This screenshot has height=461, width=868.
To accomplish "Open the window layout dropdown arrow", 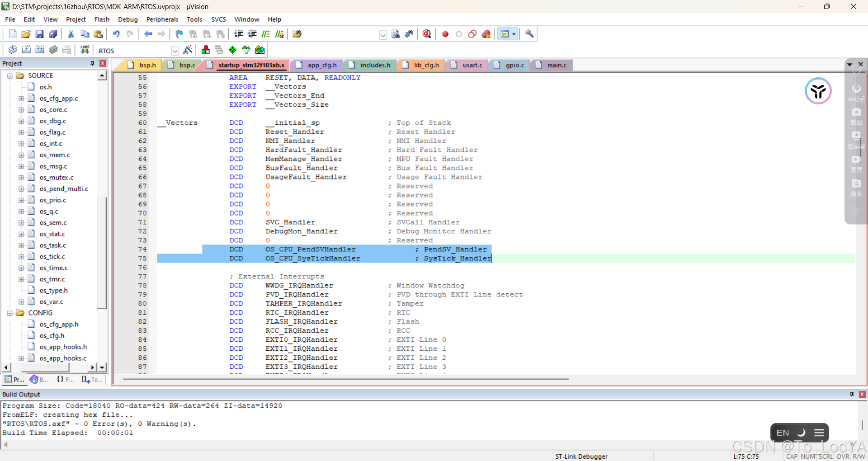I will pyautogui.click(x=514, y=34).
